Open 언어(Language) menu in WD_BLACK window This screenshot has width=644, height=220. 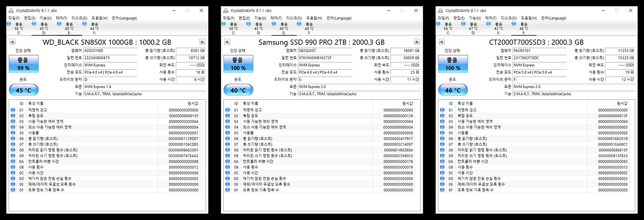pyautogui.click(x=123, y=18)
